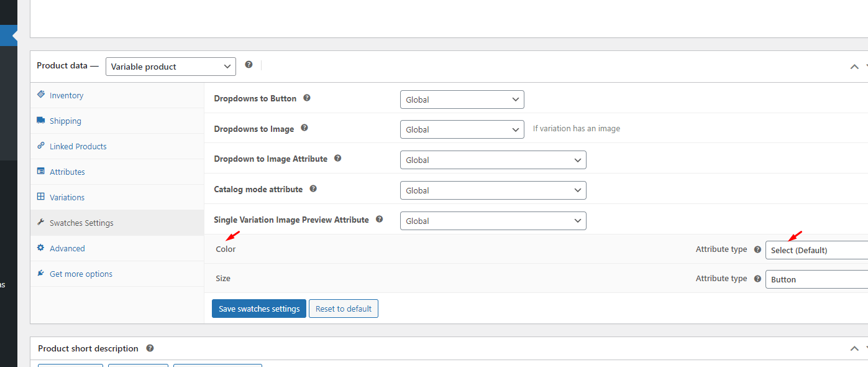The height and width of the screenshot is (367, 868).
Task: Click help icon beside Product short description
Action: click(x=150, y=348)
